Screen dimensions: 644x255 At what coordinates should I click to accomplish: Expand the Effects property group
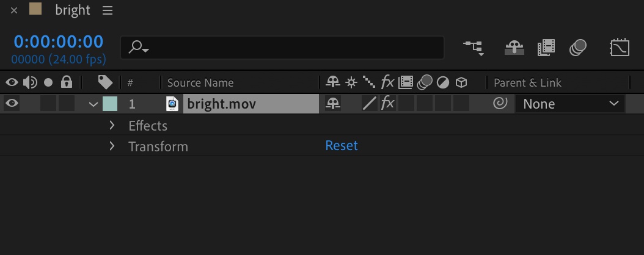coord(112,126)
